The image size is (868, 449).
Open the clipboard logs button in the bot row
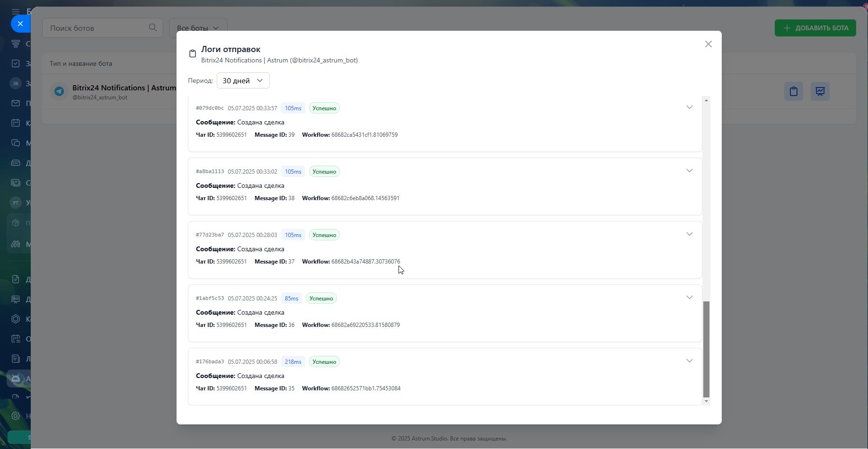(794, 91)
